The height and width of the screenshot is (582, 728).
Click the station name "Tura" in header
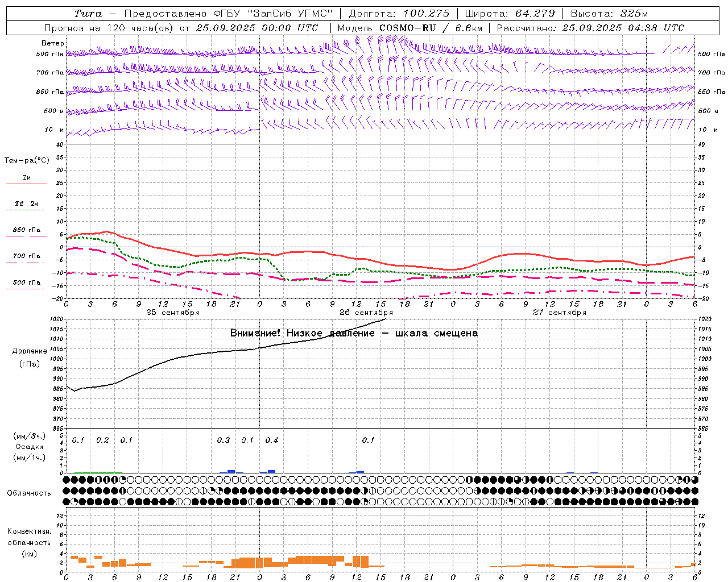88,14
